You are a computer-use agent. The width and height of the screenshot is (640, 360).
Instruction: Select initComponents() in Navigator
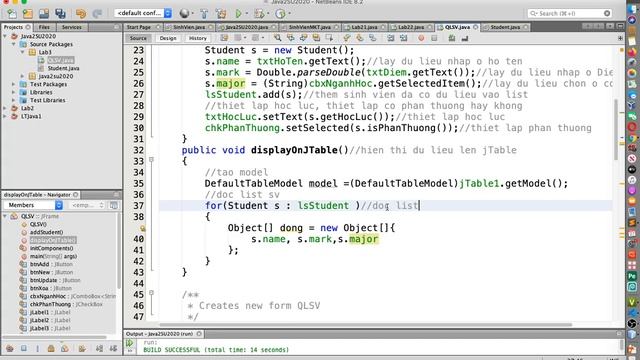pyautogui.click(x=51, y=248)
